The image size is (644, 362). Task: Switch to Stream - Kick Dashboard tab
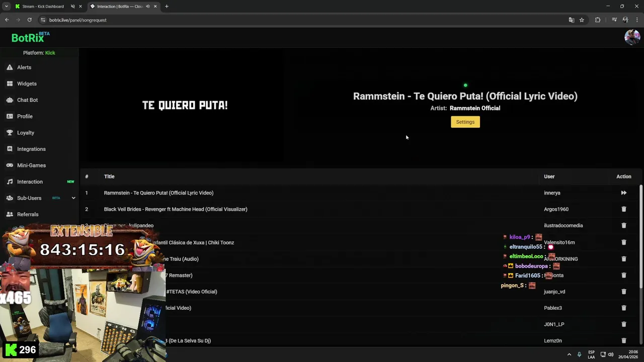43,7
